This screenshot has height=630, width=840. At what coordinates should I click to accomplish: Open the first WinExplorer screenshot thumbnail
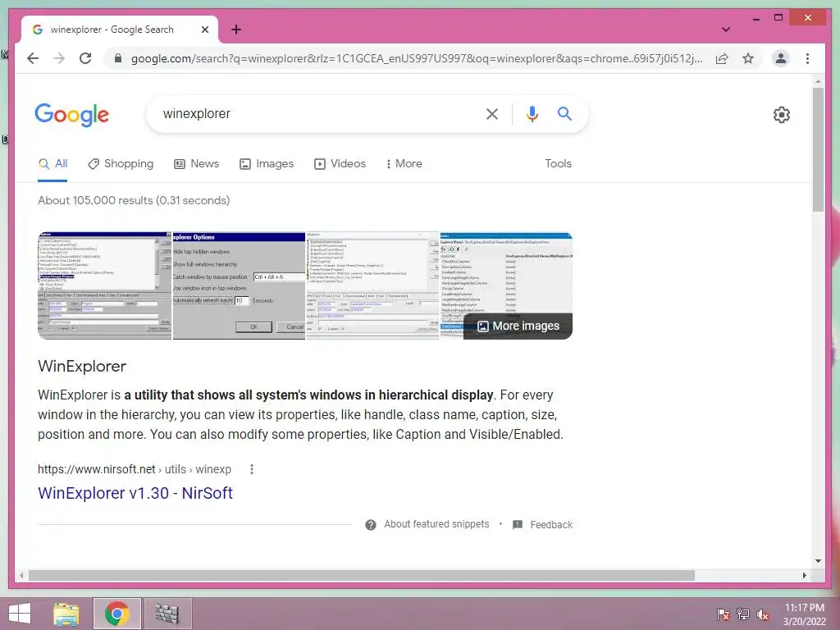point(104,285)
